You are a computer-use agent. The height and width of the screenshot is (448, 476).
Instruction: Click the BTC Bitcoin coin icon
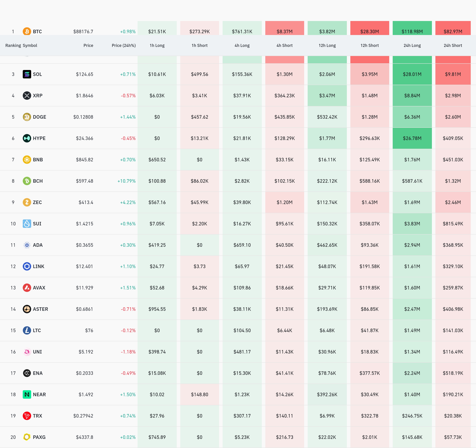(27, 31)
